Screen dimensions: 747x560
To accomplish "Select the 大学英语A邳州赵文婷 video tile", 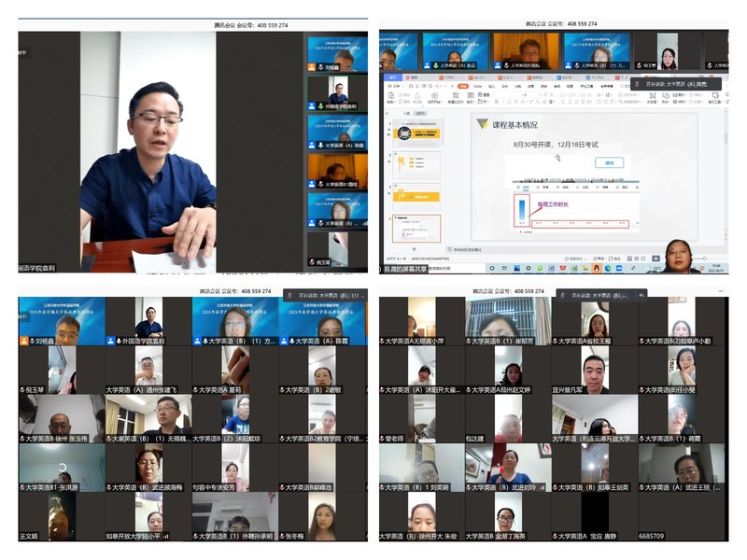I will pyautogui.click(x=508, y=370).
